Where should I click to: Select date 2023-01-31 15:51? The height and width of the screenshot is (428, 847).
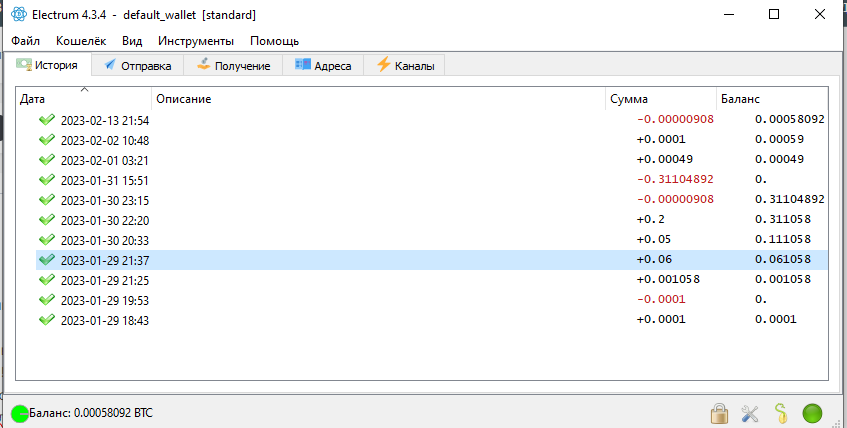[104, 180]
